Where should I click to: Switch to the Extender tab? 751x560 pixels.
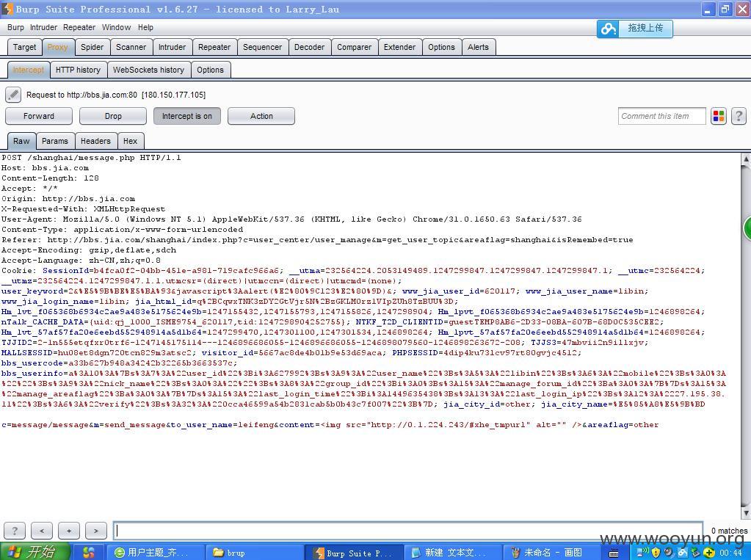pos(399,47)
